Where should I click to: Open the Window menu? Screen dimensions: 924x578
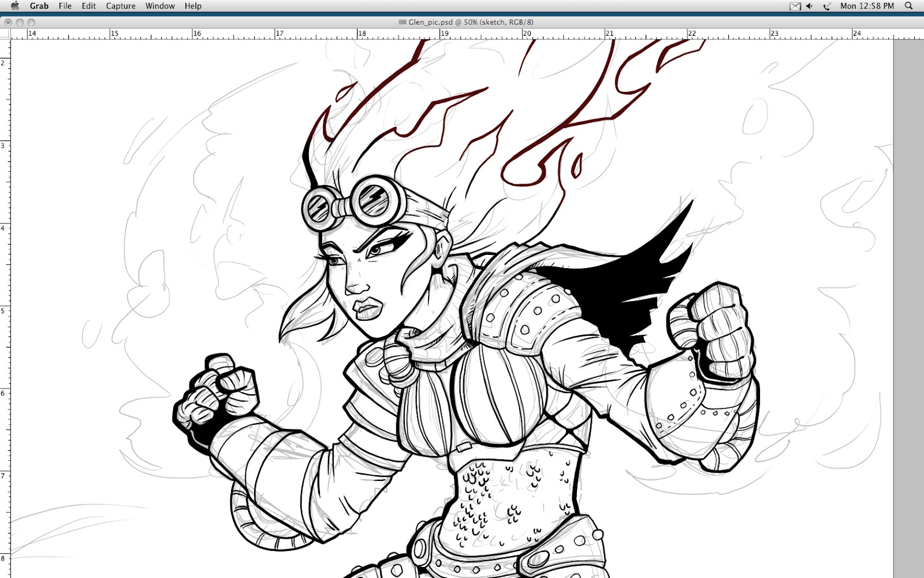click(160, 6)
